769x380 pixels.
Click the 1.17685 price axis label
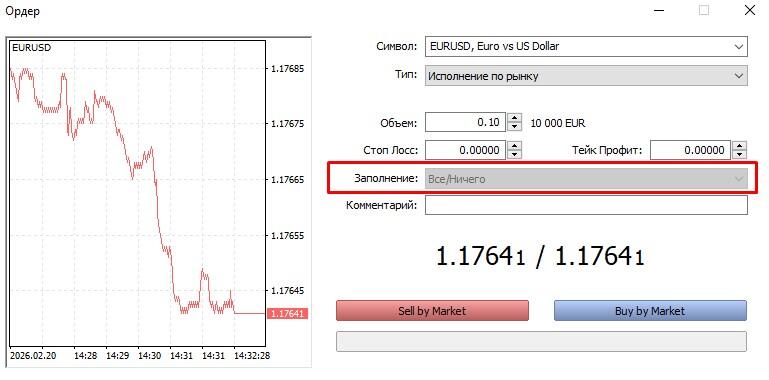click(287, 69)
